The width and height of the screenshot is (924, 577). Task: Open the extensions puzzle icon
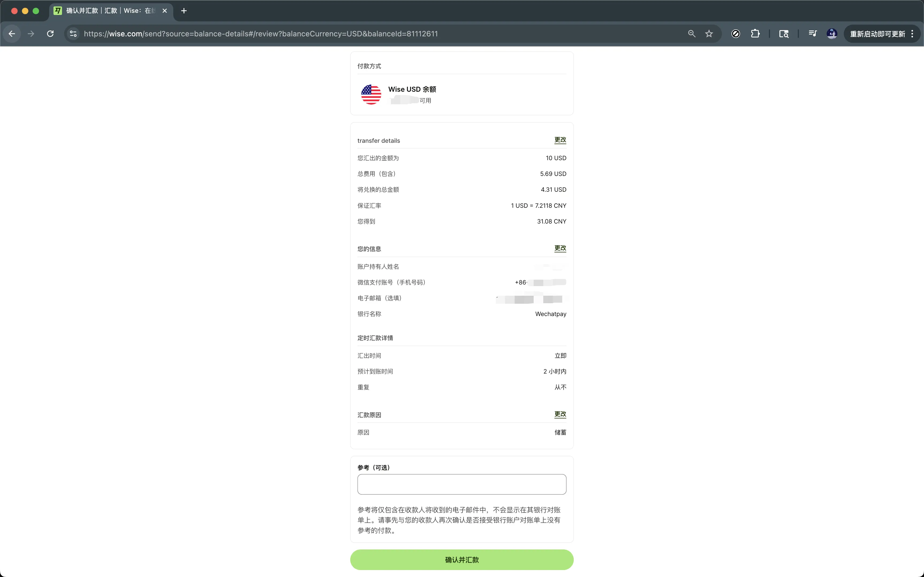click(x=755, y=34)
